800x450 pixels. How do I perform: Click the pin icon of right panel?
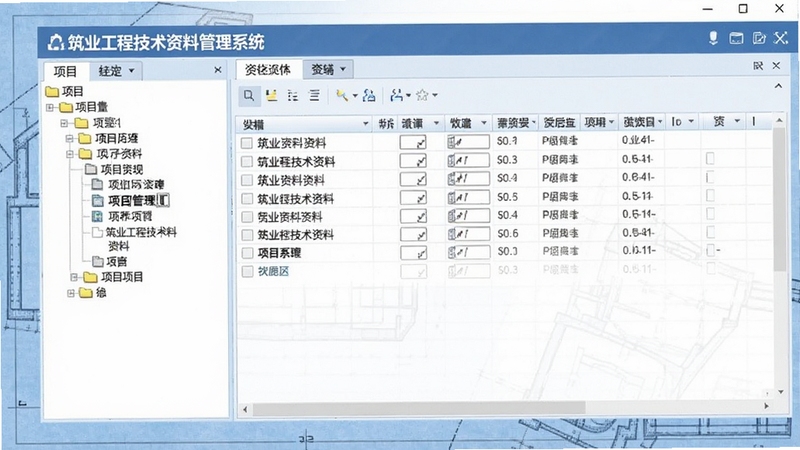(x=758, y=66)
